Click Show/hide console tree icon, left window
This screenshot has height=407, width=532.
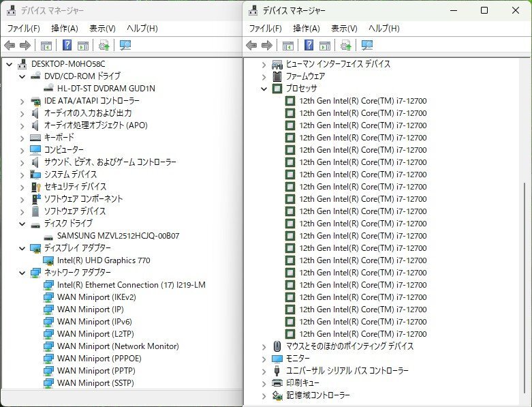[x=46, y=46]
